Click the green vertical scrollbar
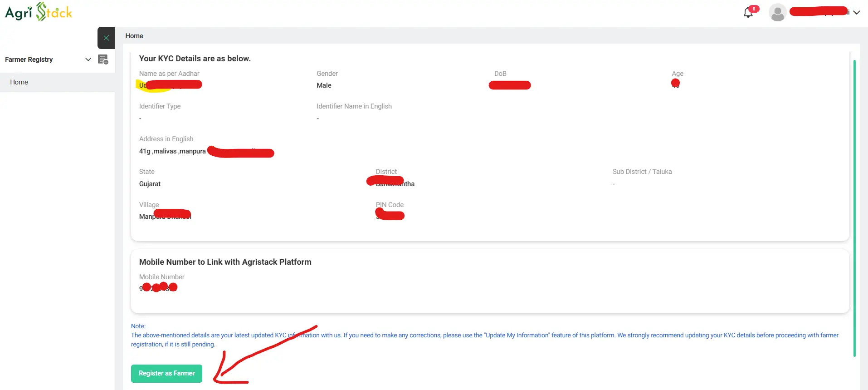Viewport: 868px width, 390px height. click(x=854, y=208)
